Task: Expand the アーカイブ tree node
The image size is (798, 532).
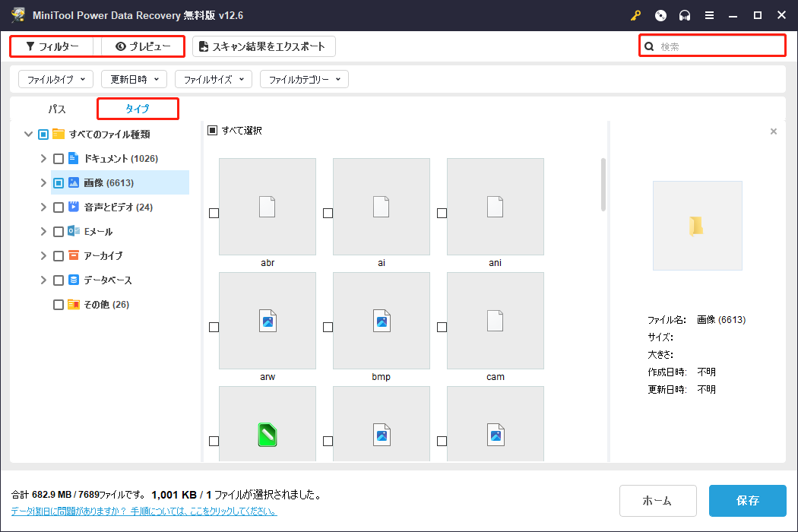Action: tap(43, 255)
